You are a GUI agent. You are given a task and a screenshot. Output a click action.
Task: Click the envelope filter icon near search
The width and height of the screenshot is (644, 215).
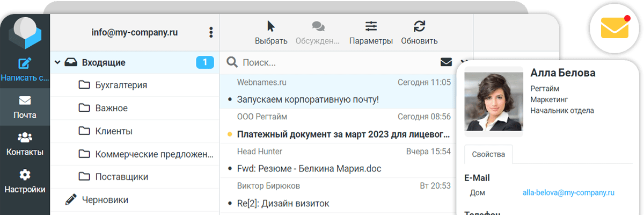(446, 62)
